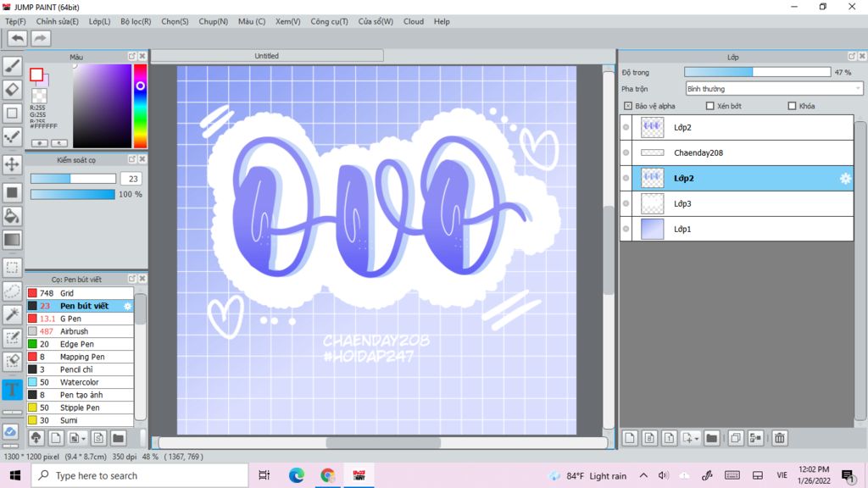Pick hue on rainbow color bar
This screenshot has height=488, width=868.
point(141,106)
